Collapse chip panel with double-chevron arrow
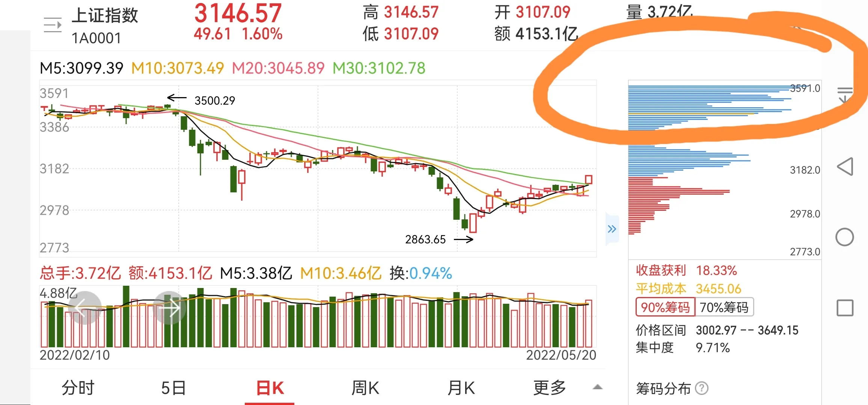Viewport: 868px width, 405px height. pos(612,229)
